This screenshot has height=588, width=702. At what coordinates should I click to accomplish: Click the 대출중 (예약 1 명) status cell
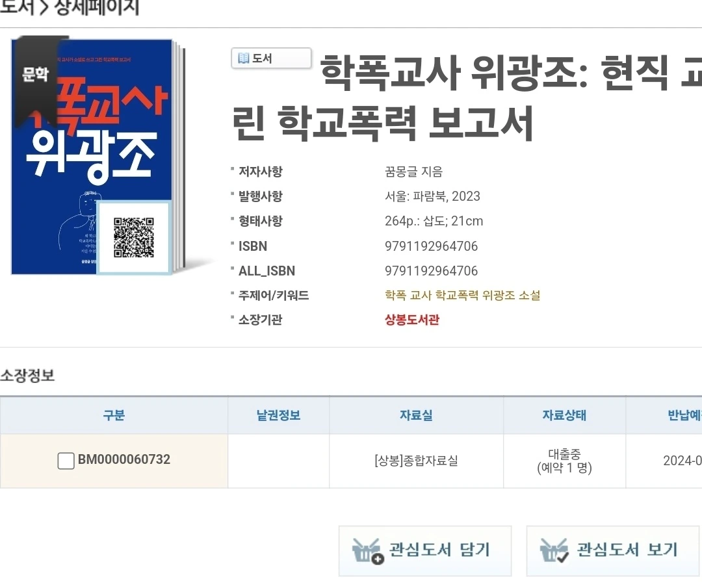click(x=564, y=461)
